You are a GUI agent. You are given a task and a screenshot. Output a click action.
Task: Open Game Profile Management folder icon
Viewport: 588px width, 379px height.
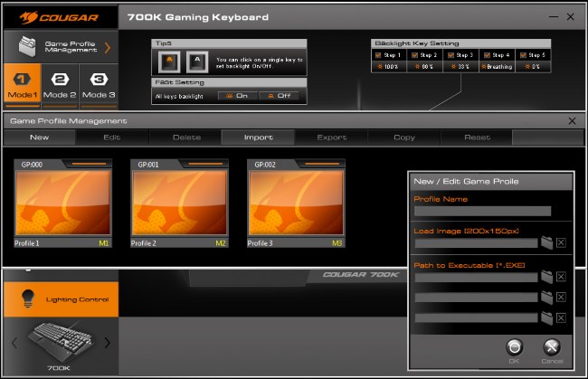(27, 47)
